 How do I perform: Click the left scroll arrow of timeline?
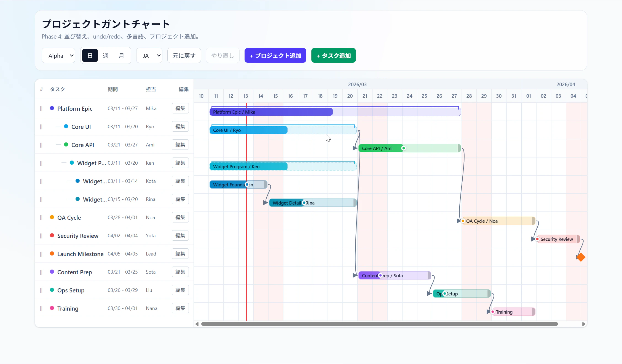coord(197,324)
